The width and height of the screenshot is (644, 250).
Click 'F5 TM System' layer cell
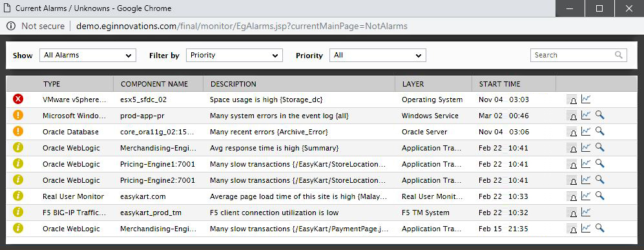(426, 213)
